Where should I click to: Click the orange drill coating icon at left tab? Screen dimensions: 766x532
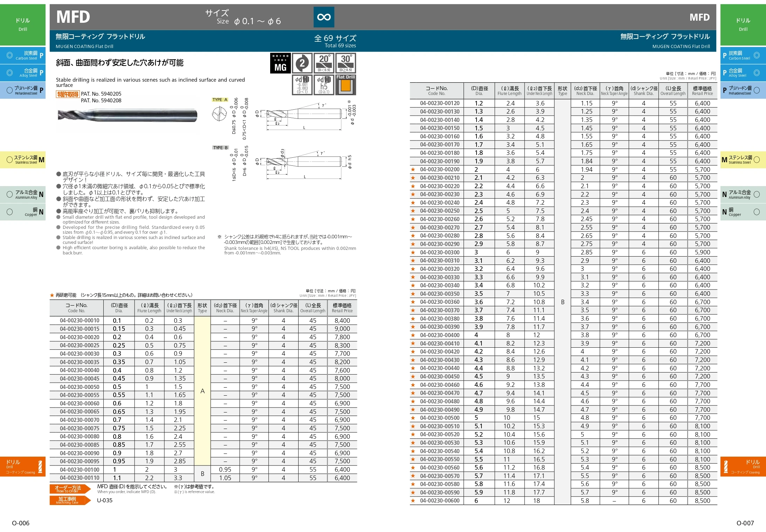click(41, 466)
